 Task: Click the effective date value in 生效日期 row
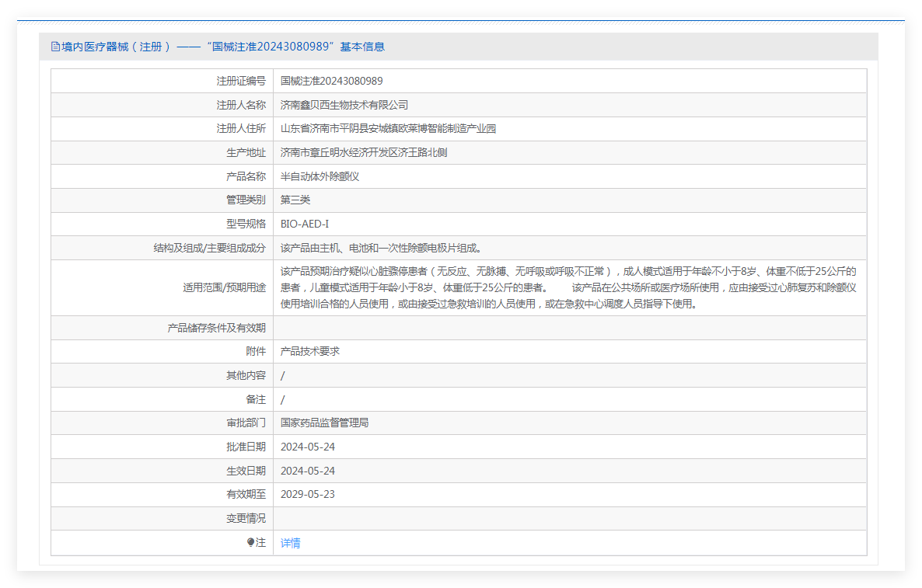pos(307,471)
